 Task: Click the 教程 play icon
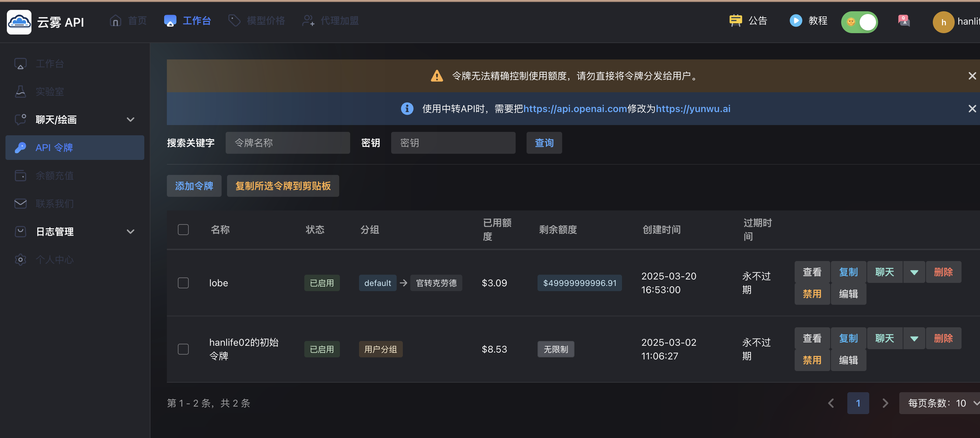pyautogui.click(x=795, y=20)
